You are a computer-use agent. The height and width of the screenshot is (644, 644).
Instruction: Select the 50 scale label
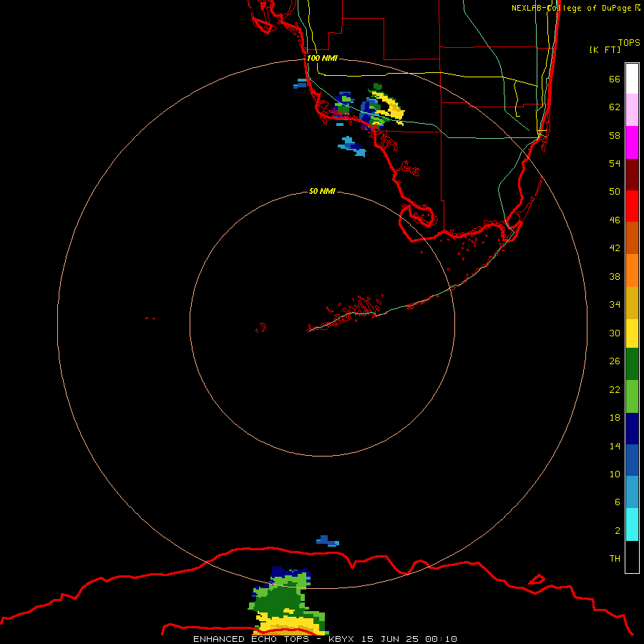pos(615,191)
